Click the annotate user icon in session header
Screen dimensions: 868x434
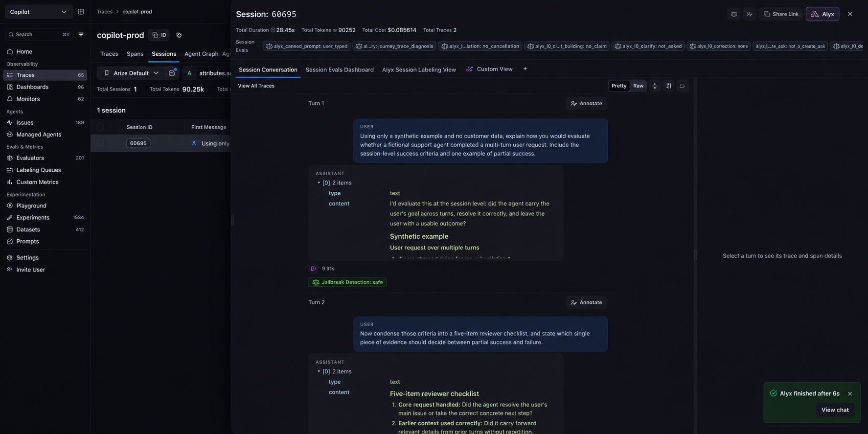750,14
